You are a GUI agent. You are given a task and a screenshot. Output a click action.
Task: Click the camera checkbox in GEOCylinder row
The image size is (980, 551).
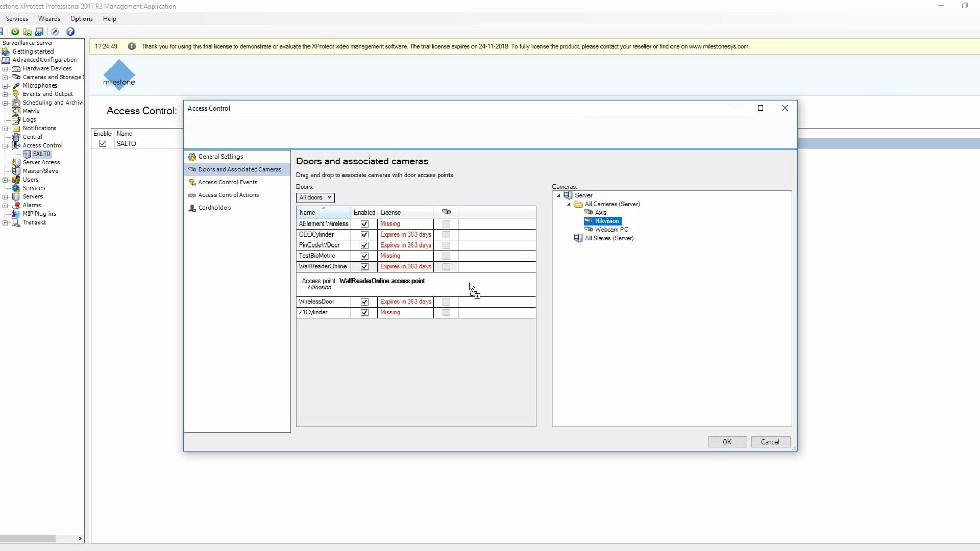click(x=446, y=235)
